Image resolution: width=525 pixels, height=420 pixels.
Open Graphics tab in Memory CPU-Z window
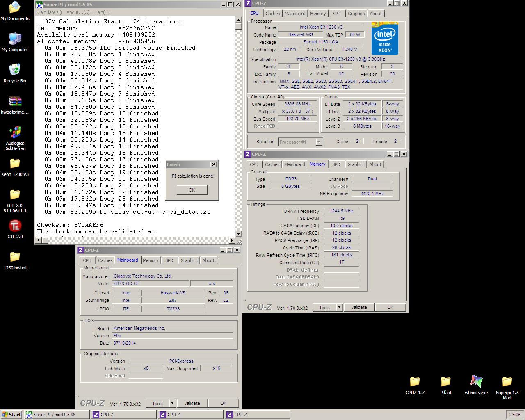[x=356, y=164]
